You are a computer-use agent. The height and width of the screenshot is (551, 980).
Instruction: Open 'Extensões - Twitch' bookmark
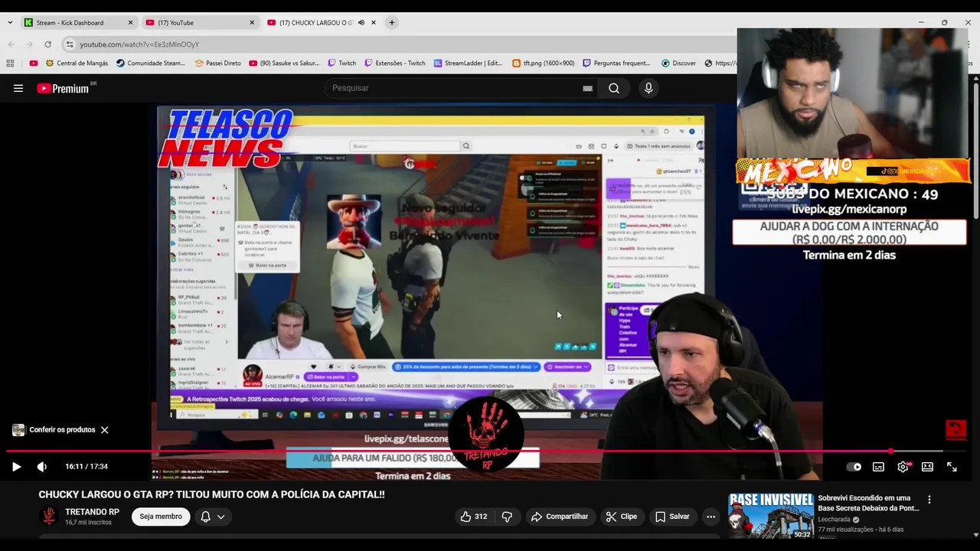point(394,64)
